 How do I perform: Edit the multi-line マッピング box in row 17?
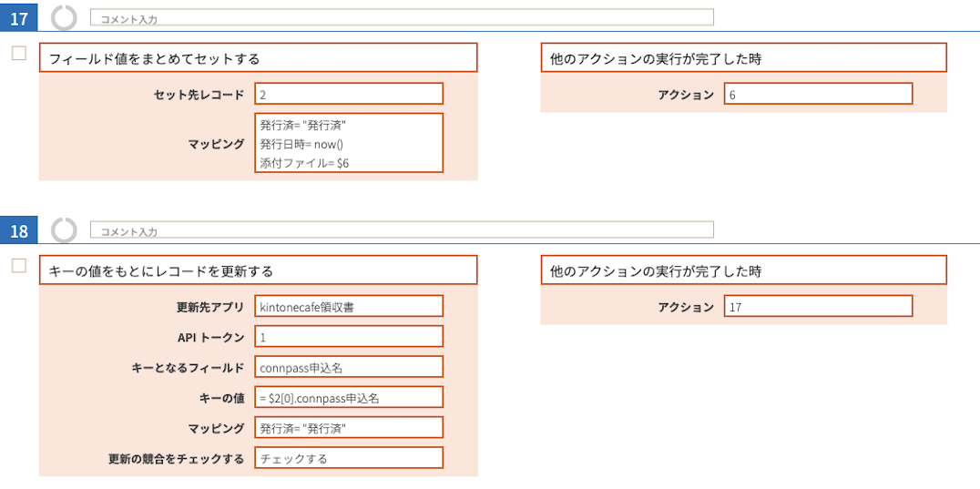click(x=349, y=142)
